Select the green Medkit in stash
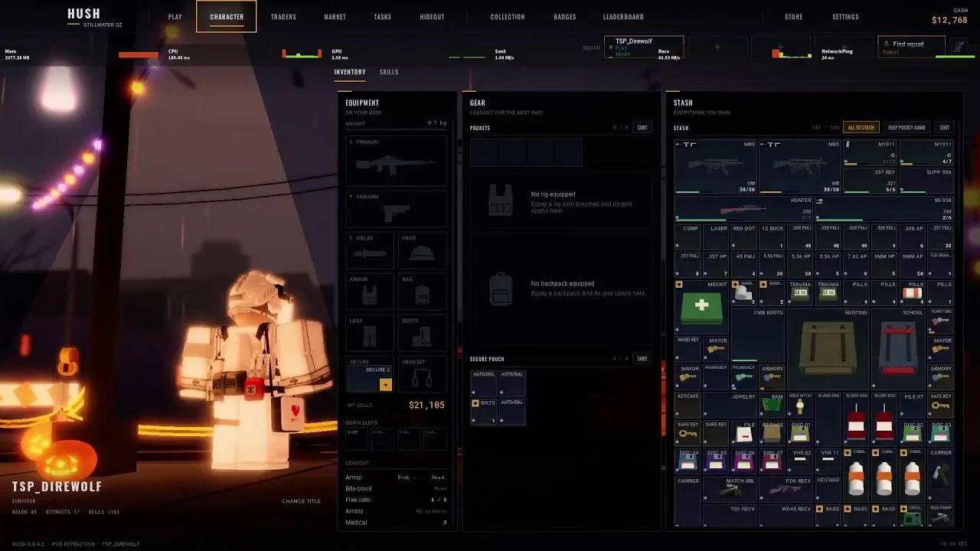The width and height of the screenshot is (980, 551). click(x=701, y=307)
